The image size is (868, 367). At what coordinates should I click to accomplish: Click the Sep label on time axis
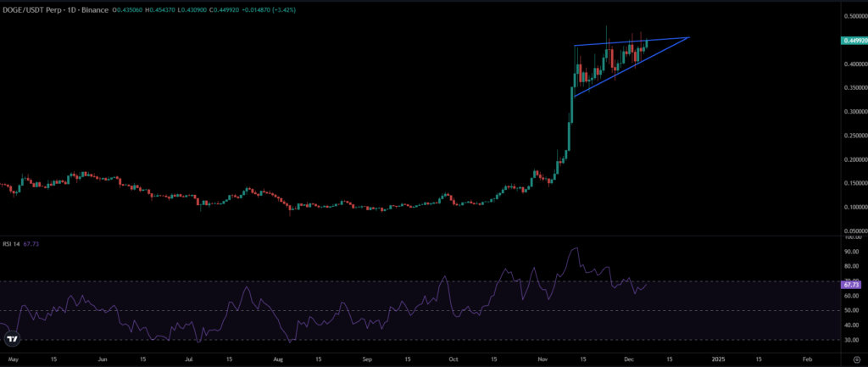coord(366,359)
